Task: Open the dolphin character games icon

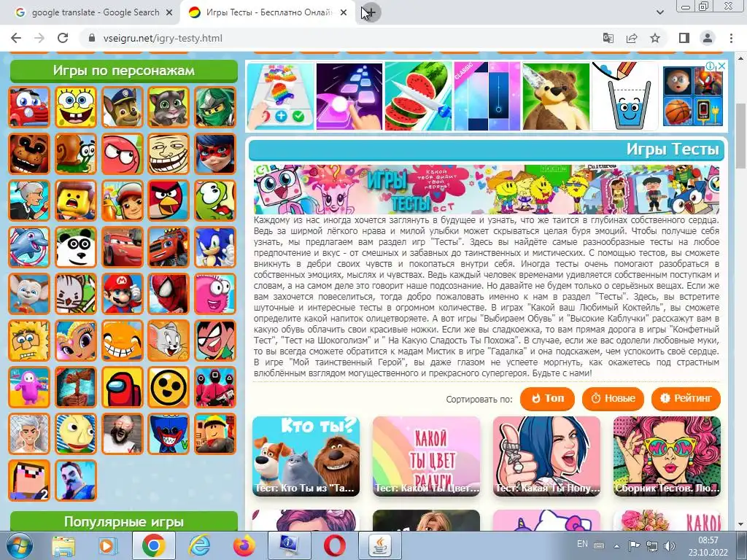Action: pos(29,247)
